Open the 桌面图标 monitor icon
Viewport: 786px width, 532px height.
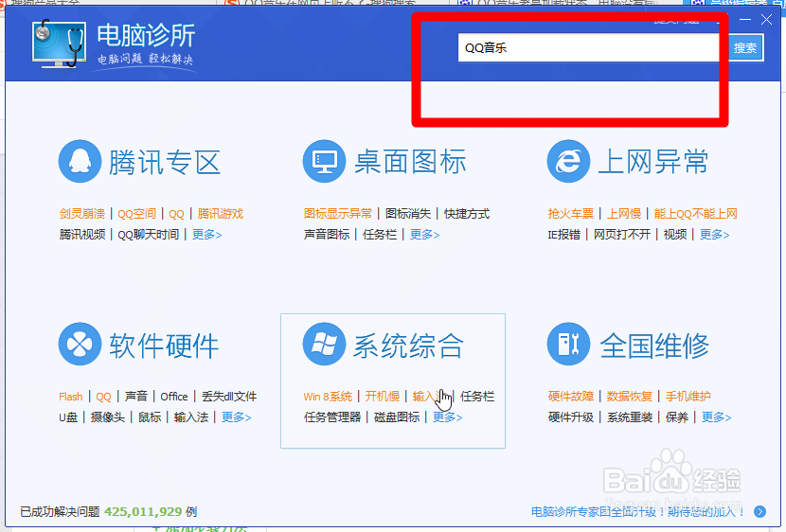pos(324,161)
